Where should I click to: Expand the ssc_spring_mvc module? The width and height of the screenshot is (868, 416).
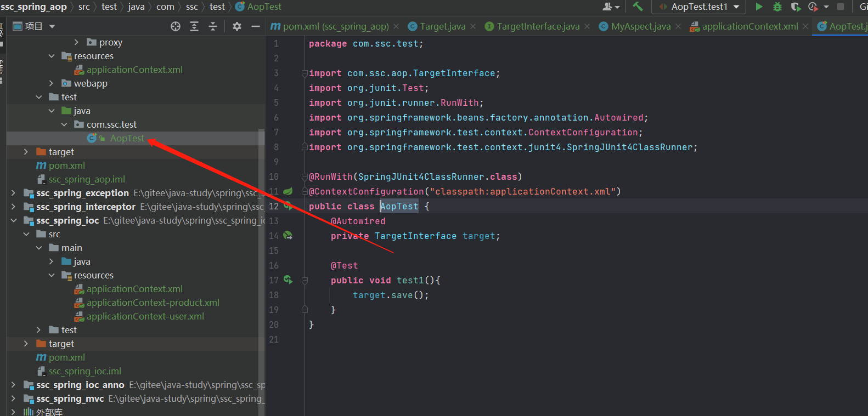point(13,398)
